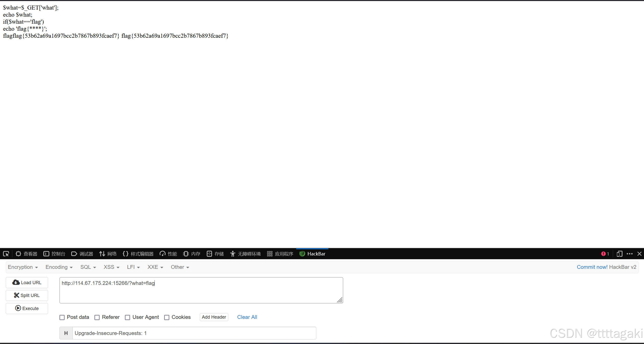Open the DevTools options menu
Image resolution: width=644 pixels, height=344 pixels.
[x=630, y=254]
